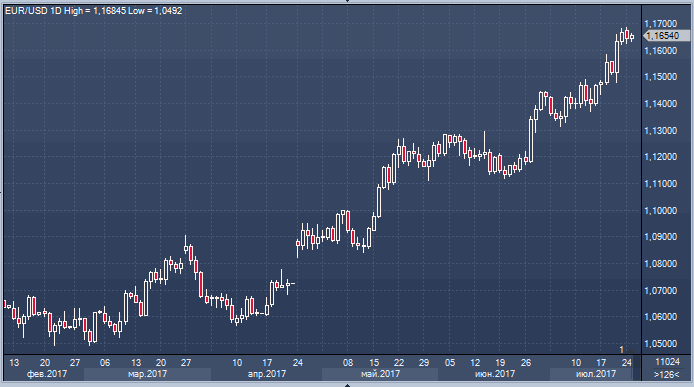Click the 11024 value in the corner box
694x387 pixels.
tap(667, 362)
